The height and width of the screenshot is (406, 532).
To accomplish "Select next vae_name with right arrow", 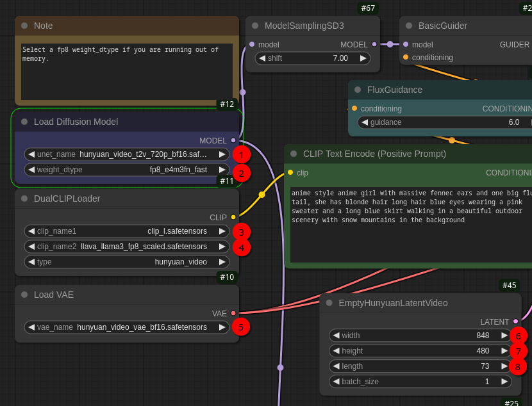I will (222, 327).
